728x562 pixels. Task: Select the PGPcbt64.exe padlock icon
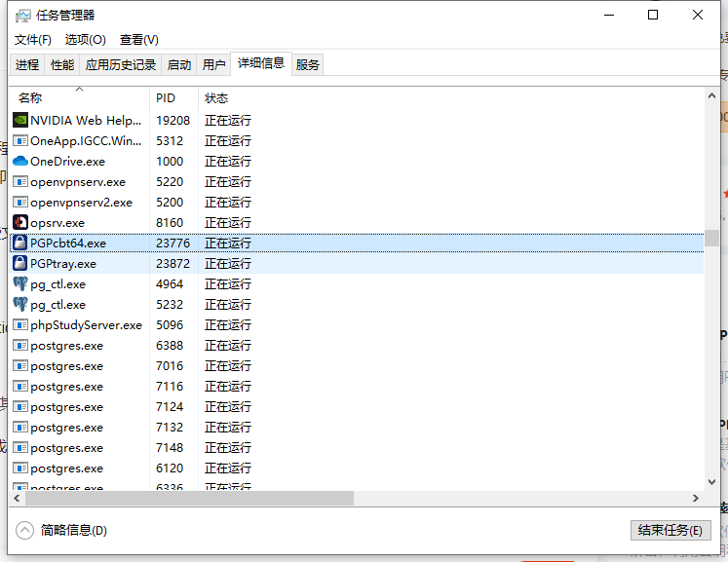tap(20, 244)
